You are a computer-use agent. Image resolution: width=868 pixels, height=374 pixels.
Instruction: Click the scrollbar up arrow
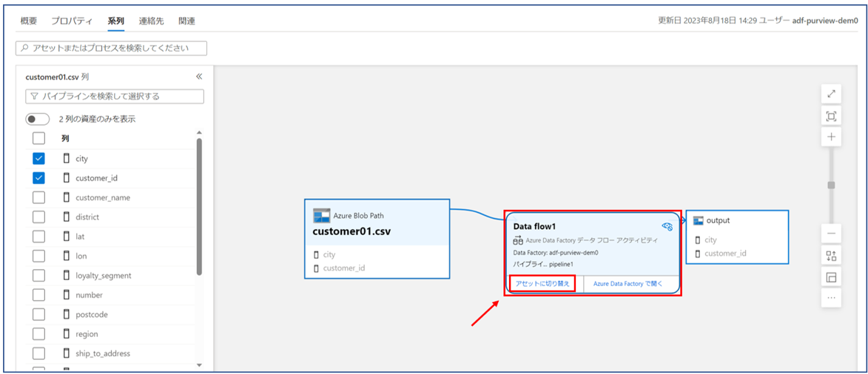[199, 133]
